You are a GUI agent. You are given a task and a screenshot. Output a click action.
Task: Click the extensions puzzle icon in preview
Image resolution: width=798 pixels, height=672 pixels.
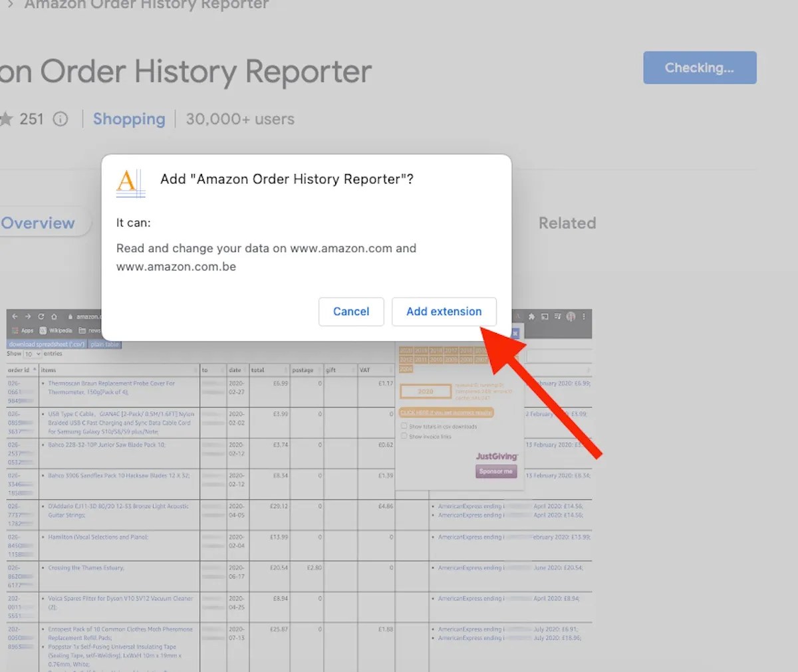pos(531,317)
